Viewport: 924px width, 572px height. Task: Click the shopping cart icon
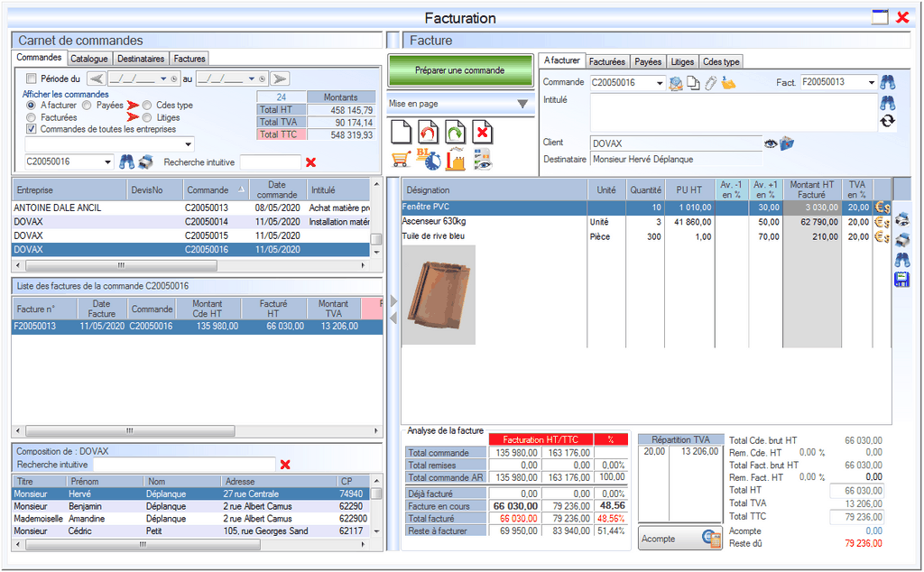(x=402, y=160)
